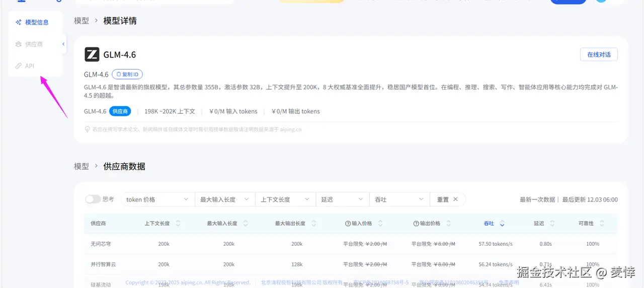Open the 吞吐 filter dropdown
This screenshot has height=288, width=644.
click(399, 199)
